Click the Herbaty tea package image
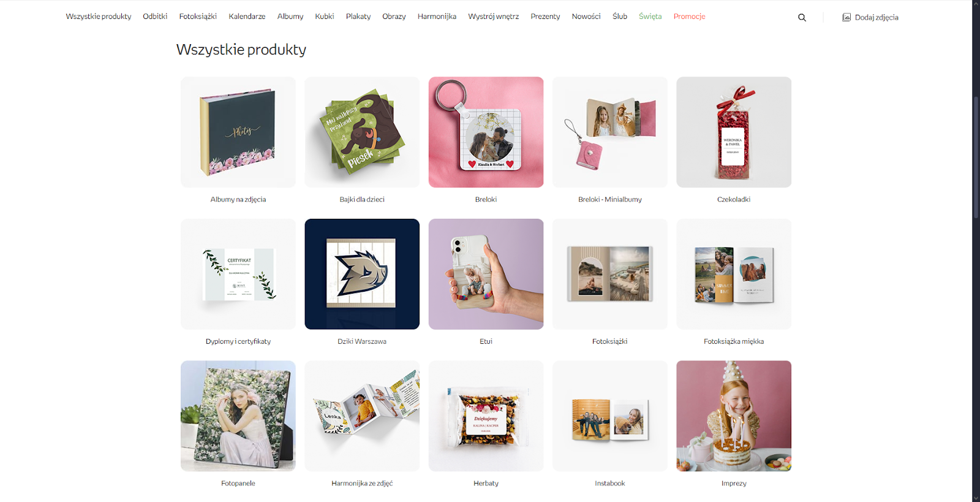 (486, 416)
